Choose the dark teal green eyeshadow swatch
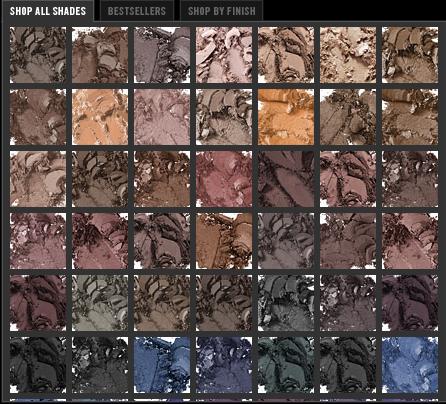 [x=286, y=365]
